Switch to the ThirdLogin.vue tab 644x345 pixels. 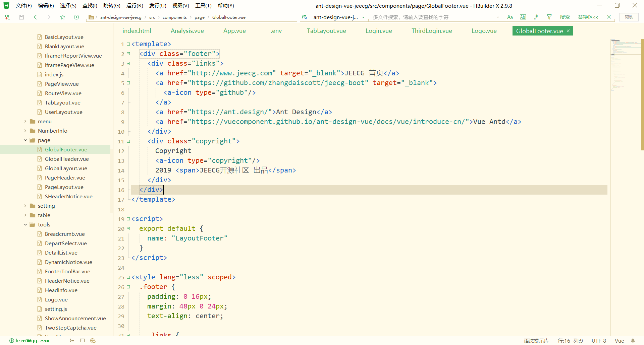[432, 31]
